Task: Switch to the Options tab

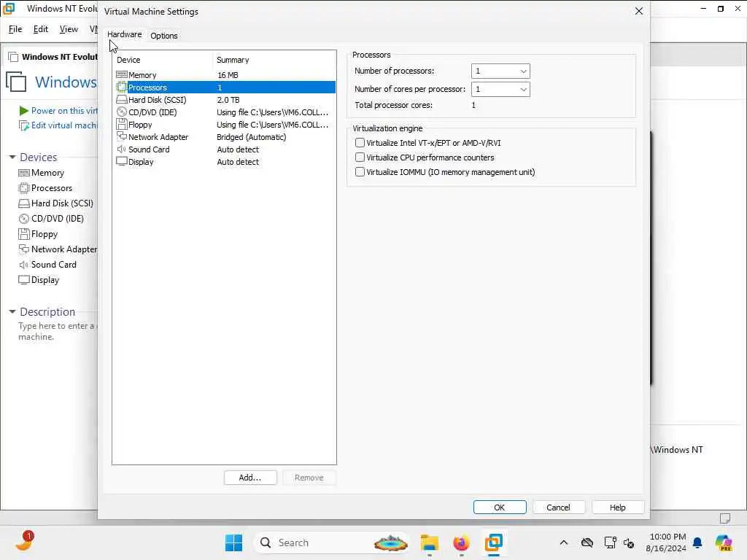Action: (x=164, y=36)
